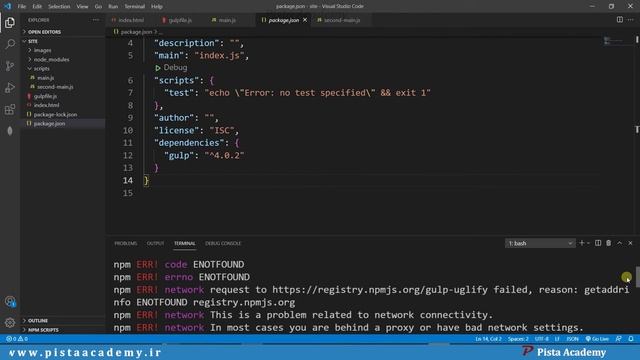Image resolution: width=640 pixels, height=360 pixels.
Task: Open the Terminal menu
Action: [x=135, y=7]
